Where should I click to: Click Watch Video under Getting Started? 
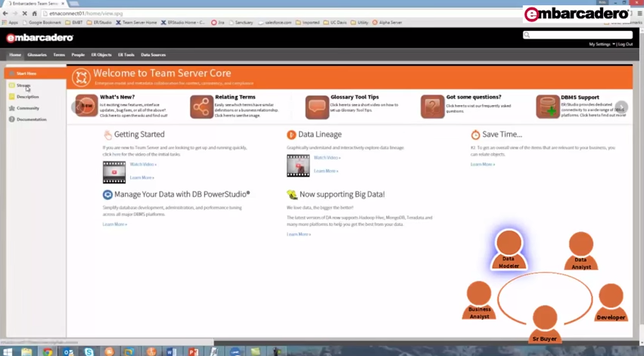click(143, 164)
